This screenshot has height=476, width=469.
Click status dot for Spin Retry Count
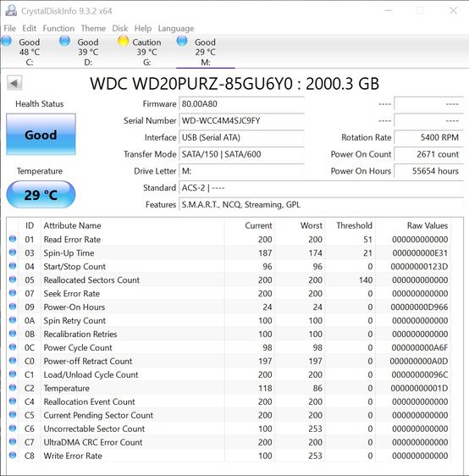click(13, 319)
